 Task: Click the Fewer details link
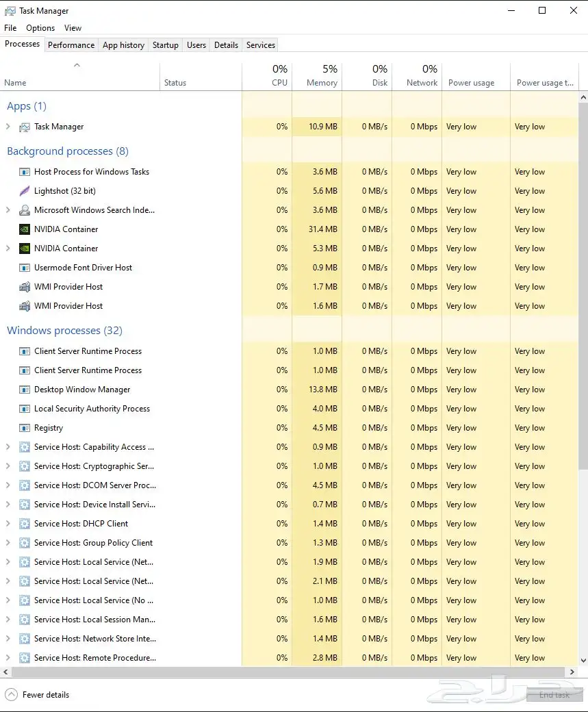[46, 695]
